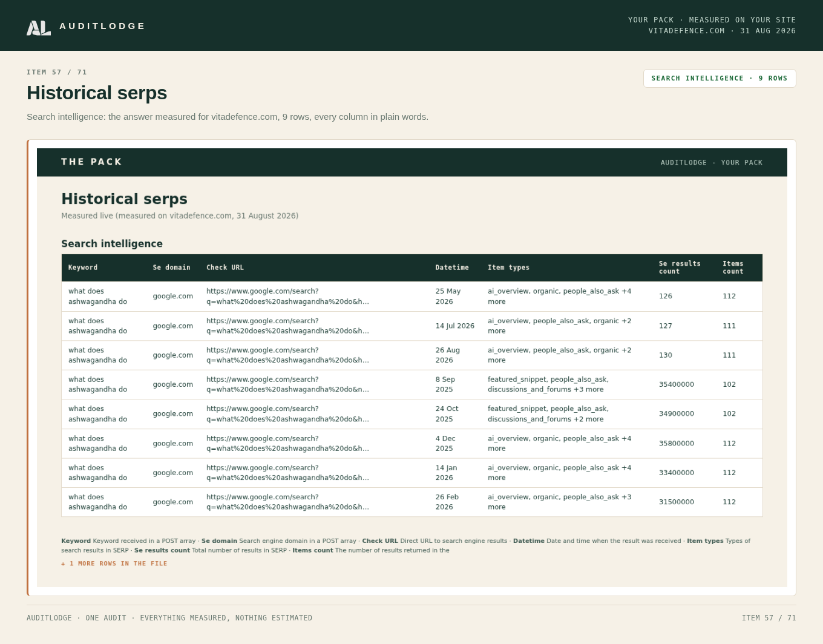Select the date cell '25 May 2026'

click(x=448, y=297)
